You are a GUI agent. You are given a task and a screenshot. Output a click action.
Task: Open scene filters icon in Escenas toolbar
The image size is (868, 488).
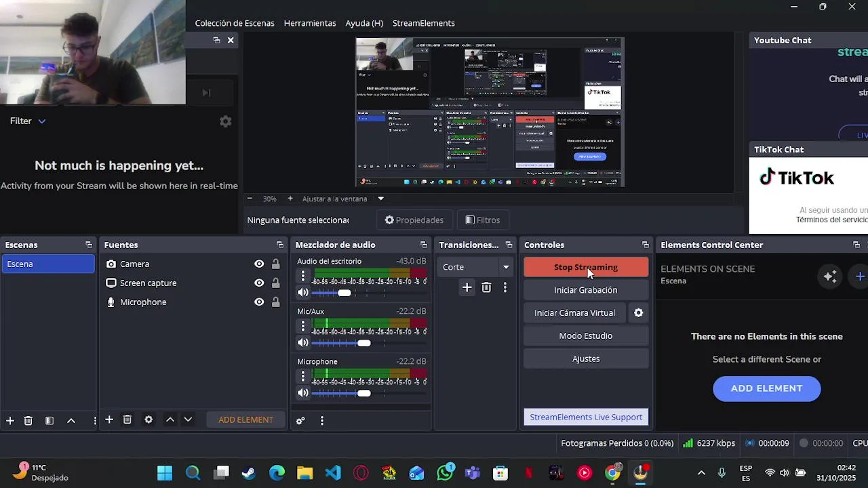tap(50, 421)
